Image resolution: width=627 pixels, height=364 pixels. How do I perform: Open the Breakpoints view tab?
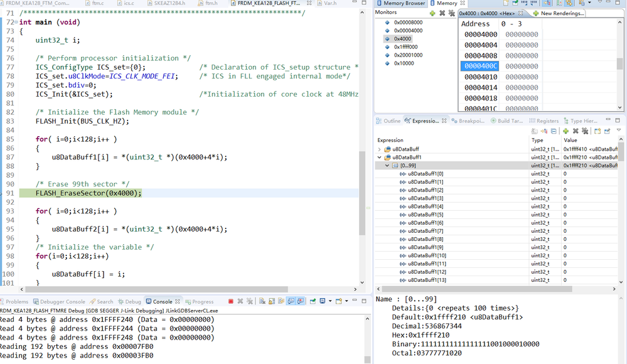click(x=468, y=120)
